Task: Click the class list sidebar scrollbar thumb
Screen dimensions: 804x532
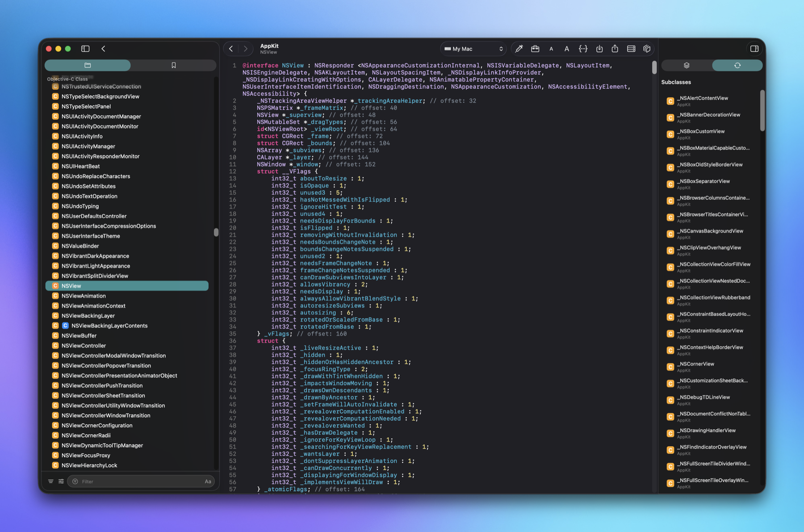Action: tap(216, 232)
